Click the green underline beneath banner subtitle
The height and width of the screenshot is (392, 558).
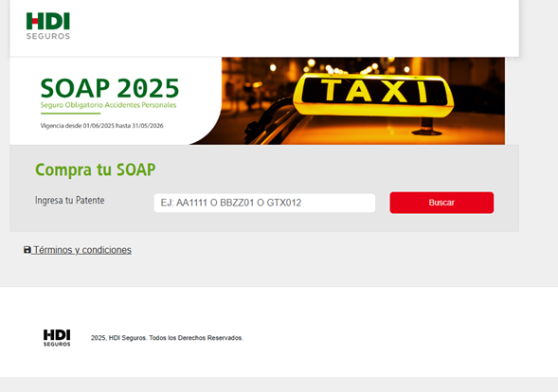tap(70, 114)
